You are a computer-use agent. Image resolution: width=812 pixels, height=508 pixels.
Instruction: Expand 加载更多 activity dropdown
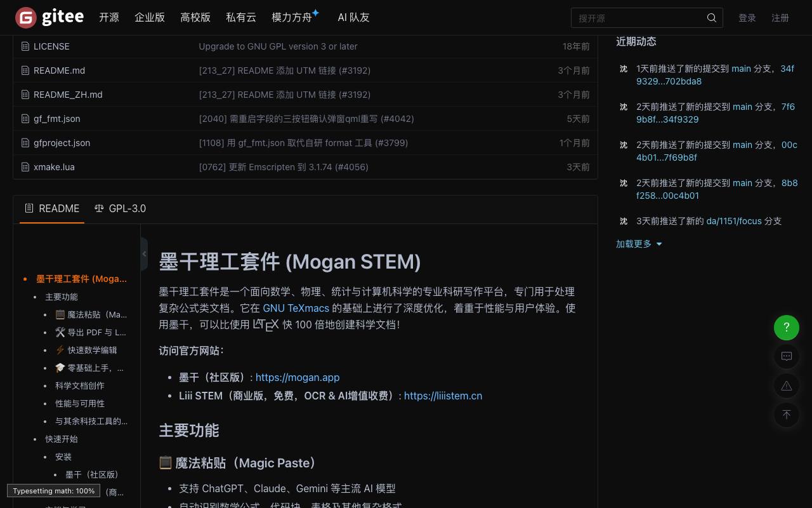pos(639,244)
